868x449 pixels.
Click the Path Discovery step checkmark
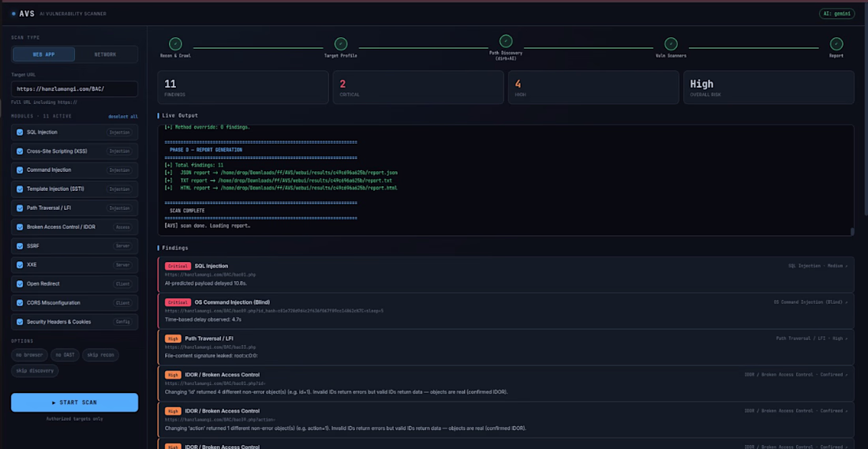pyautogui.click(x=506, y=41)
